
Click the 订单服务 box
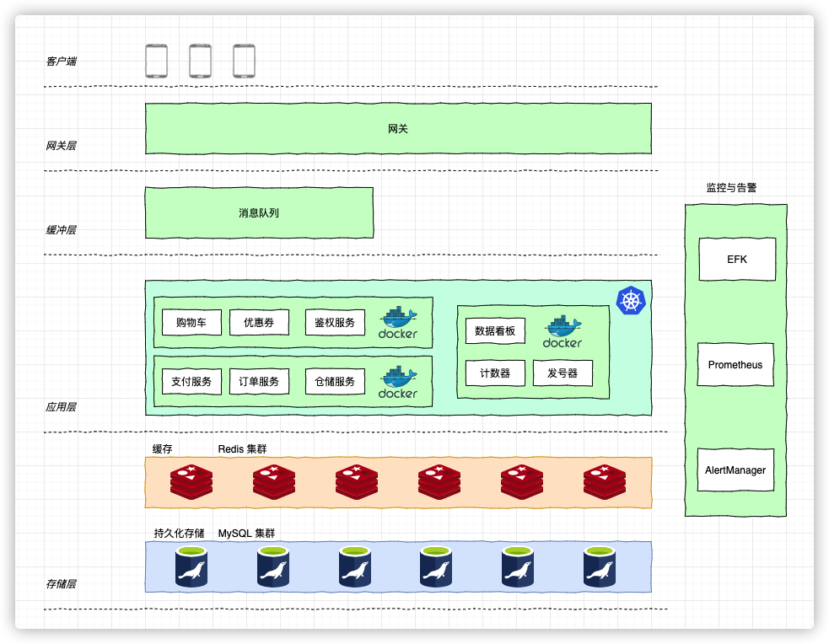(x=259, y=382)
